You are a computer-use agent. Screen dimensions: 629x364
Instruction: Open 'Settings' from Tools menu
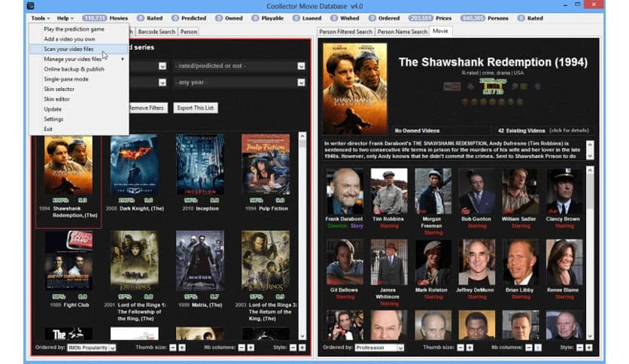[x=79, y=119]
